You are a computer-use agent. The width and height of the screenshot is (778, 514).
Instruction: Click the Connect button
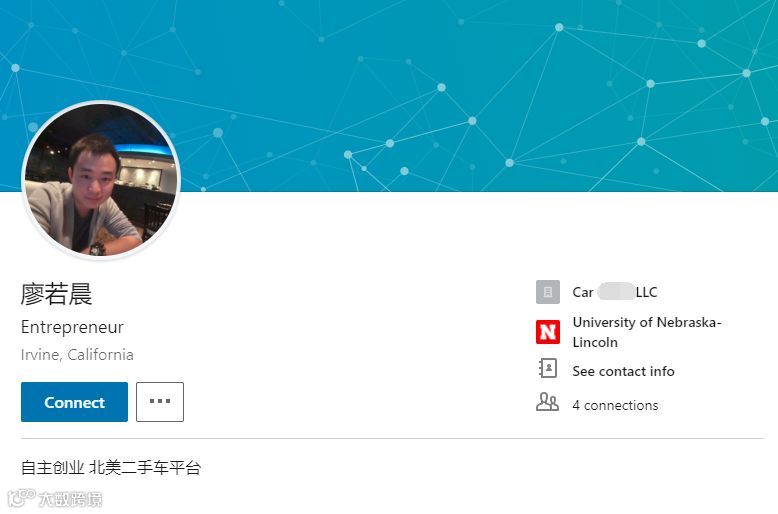point(74,402)
